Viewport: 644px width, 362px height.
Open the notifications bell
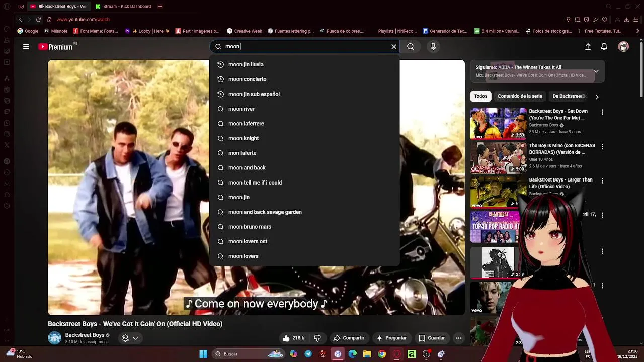pyautogui.click(x=604, y=47)
